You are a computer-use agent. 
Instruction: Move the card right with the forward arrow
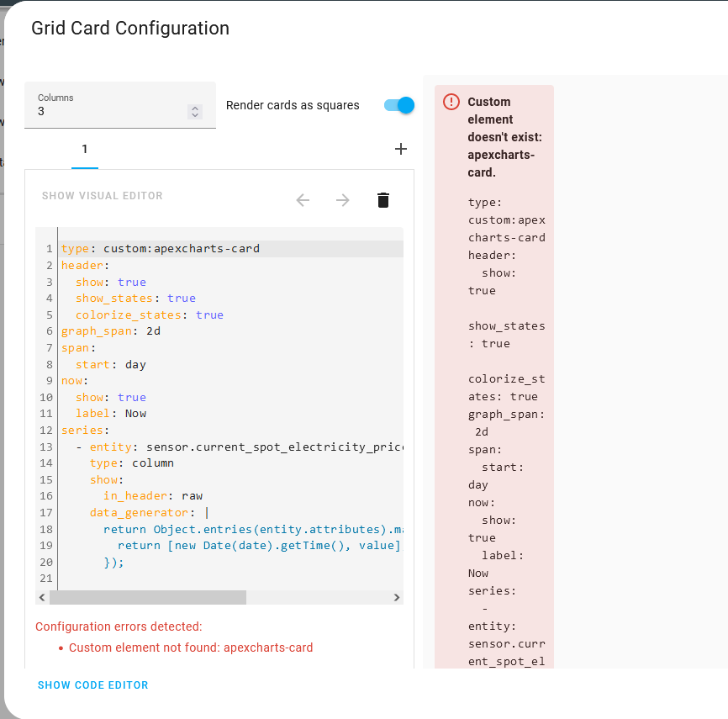(x=343, y=200)
